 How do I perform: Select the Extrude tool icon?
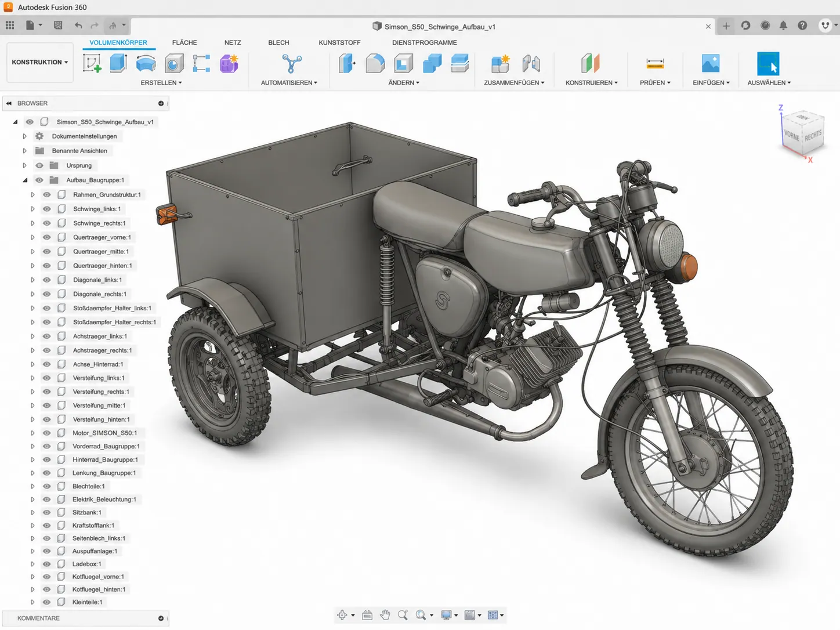118,63
